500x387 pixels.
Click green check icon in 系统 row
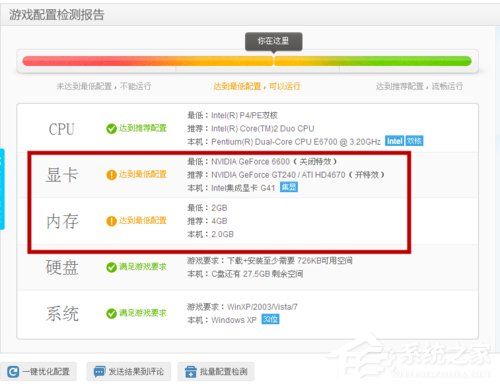(x=111, y=313)
